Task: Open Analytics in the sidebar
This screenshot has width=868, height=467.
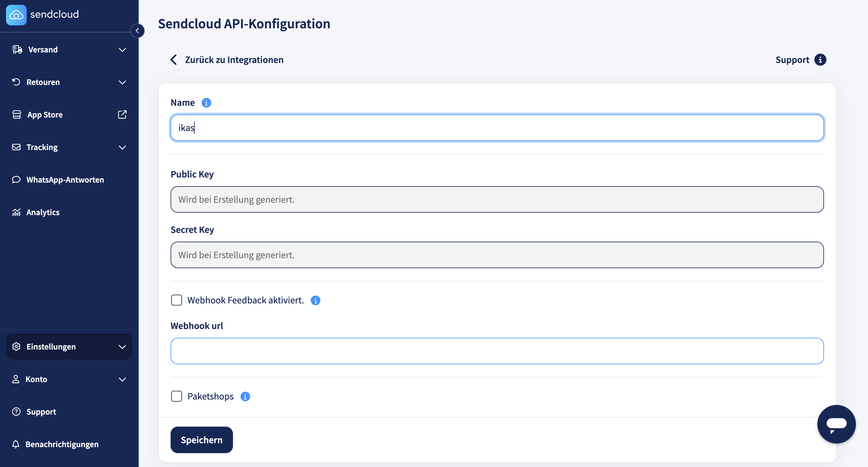Action: [x=69, y=212]
